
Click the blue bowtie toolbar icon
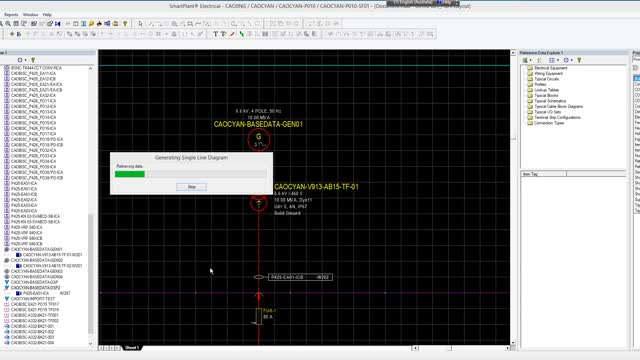click(x=58, y=24)
